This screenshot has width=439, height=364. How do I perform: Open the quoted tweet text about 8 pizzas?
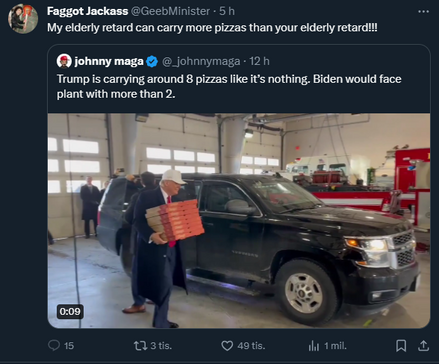(229, 86)
